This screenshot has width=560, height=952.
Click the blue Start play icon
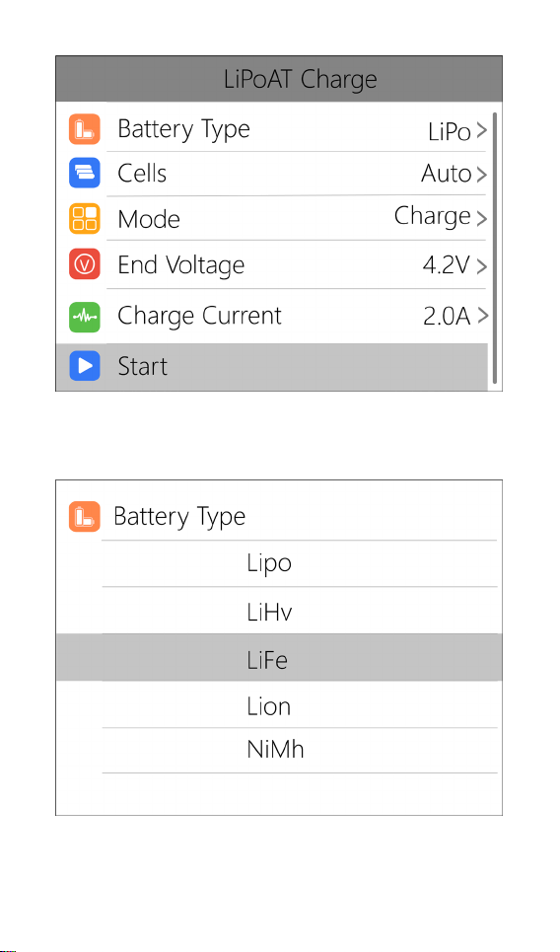(85, 366)
